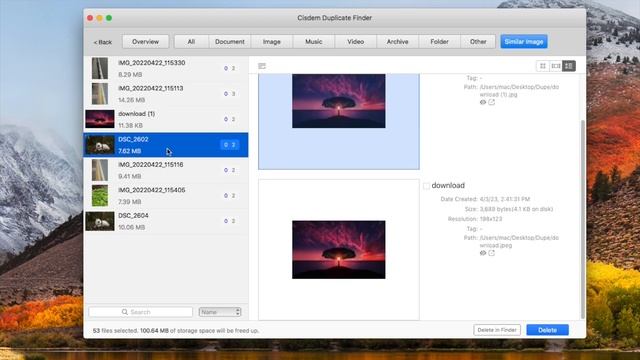Switch to the Image tab
The height and width of the screenshot is (360, 640).
coord(271,42)
